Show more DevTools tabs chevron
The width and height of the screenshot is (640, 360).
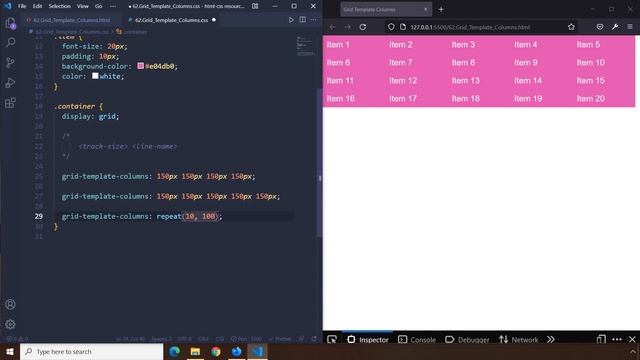551,340
